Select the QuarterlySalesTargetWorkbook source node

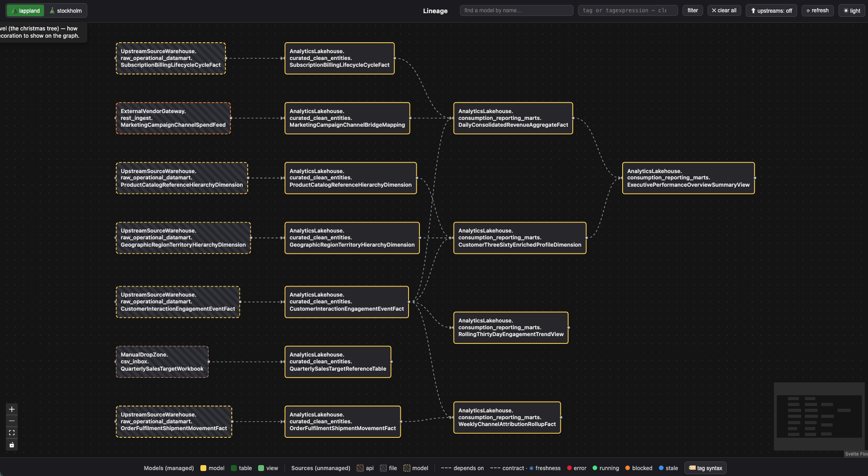click(x=162, y=362)
